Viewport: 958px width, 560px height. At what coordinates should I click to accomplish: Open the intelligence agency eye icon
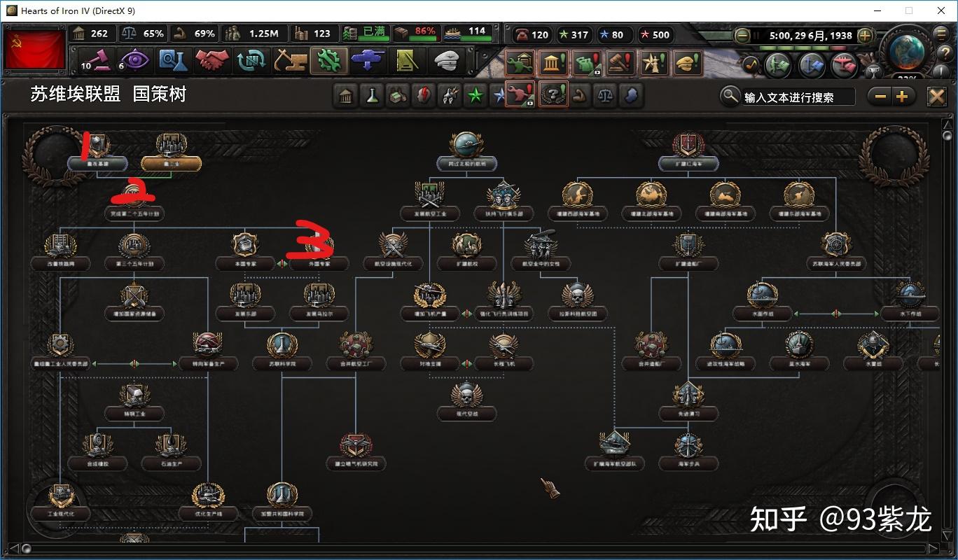point(133,61)
